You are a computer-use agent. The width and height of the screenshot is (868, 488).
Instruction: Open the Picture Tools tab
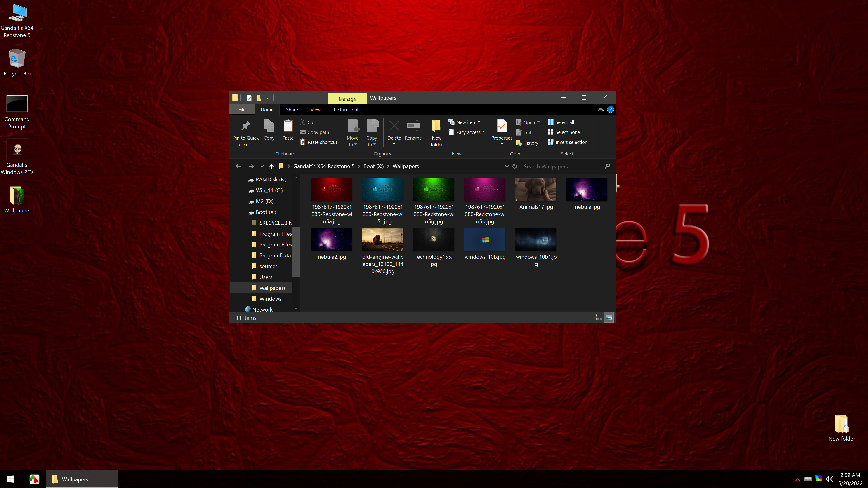point(347,109)
